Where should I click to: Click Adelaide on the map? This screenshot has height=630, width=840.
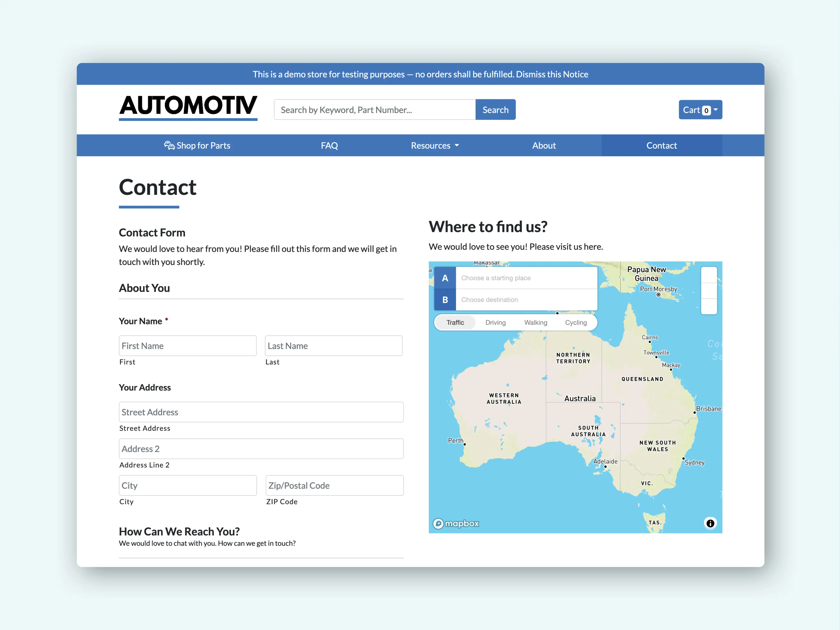pos(605,461)
